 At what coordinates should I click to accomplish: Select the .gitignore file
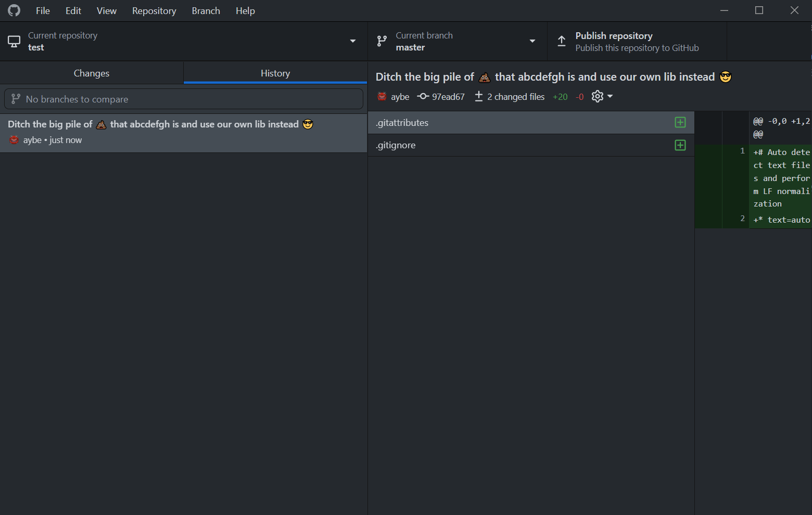tap(531, 145)
